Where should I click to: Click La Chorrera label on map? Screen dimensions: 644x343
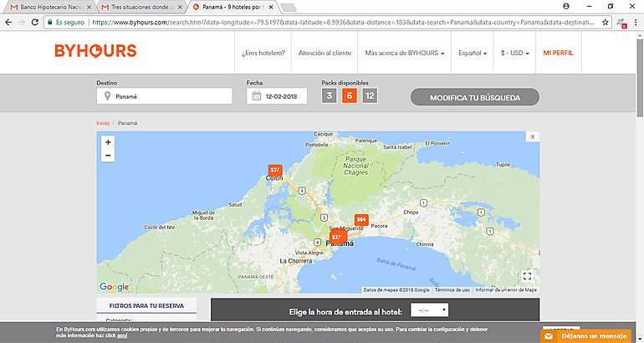[x=296, y=261]
